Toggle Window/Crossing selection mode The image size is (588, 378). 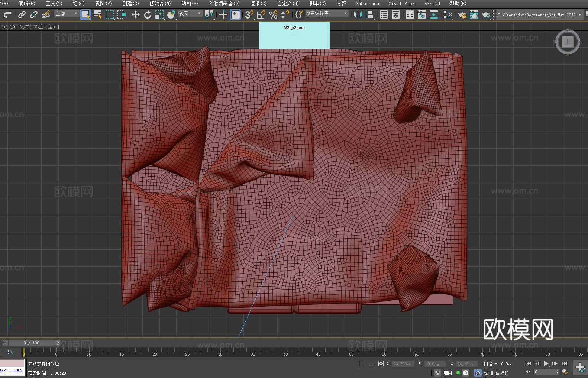(x=122, y=14)
